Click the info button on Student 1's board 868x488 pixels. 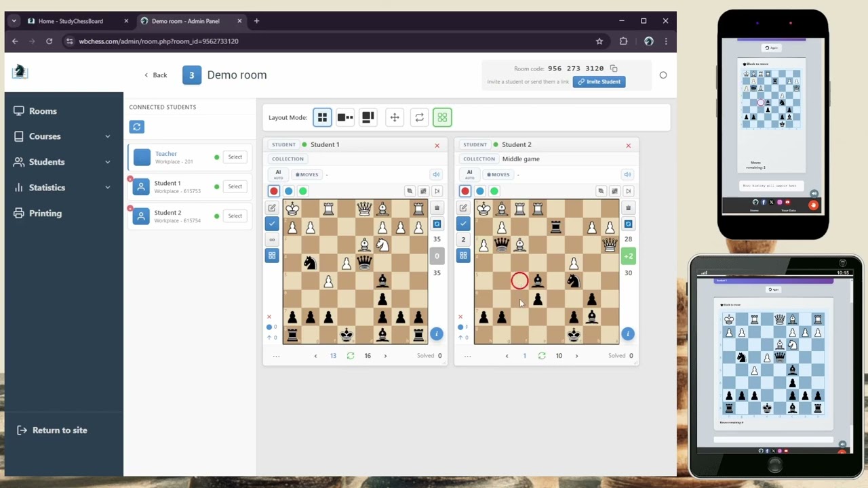click(436, 333)
